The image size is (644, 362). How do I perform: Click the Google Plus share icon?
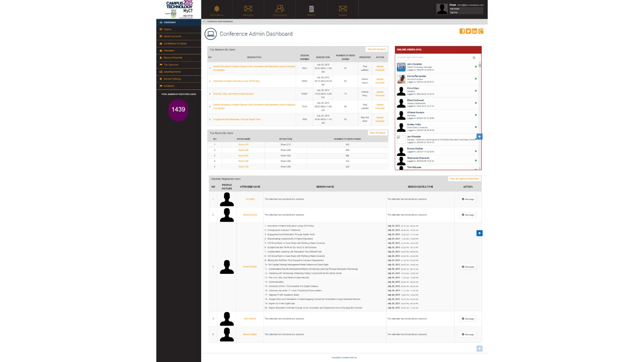(x=481, y=31)
